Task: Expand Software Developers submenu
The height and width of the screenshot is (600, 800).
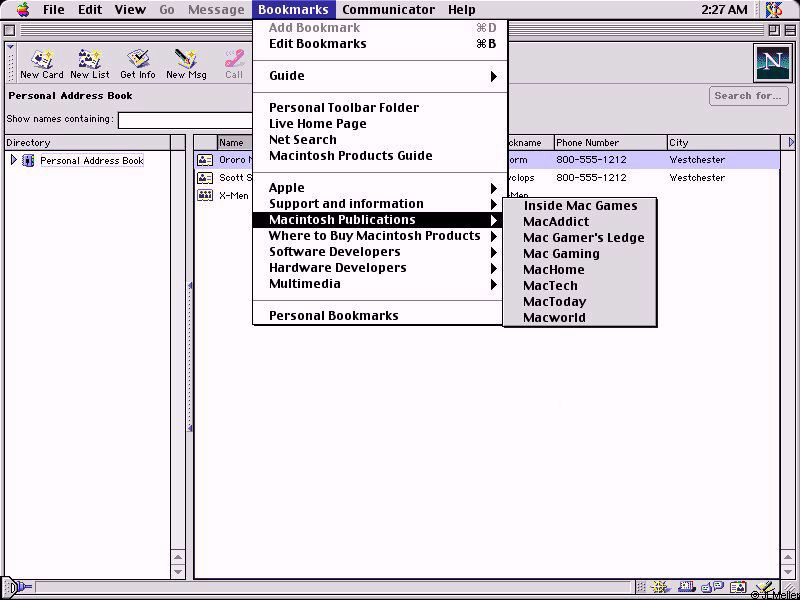Action: pos(493,252)
